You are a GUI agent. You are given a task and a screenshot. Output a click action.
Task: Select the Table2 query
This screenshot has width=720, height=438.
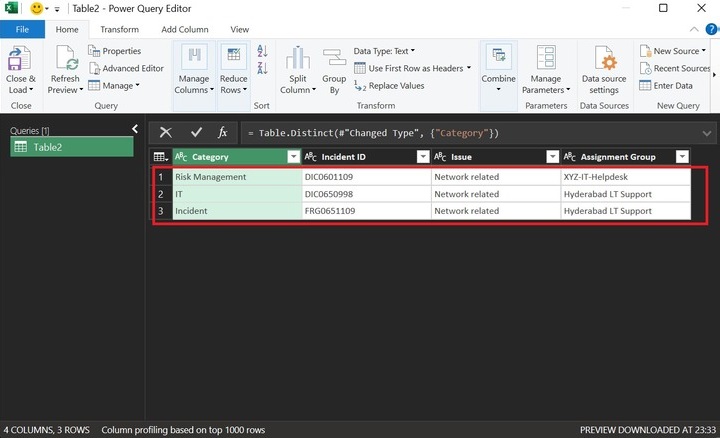[72, 147]
